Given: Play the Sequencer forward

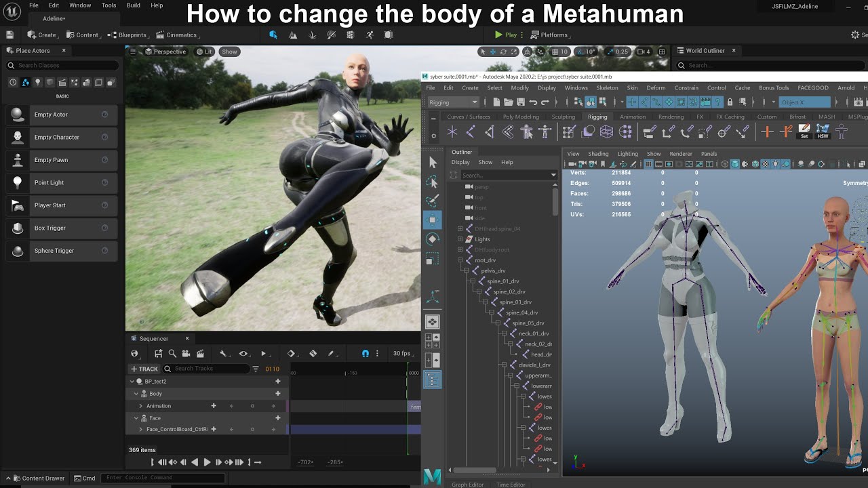Looking at the screenshot, I should point(207,462).
